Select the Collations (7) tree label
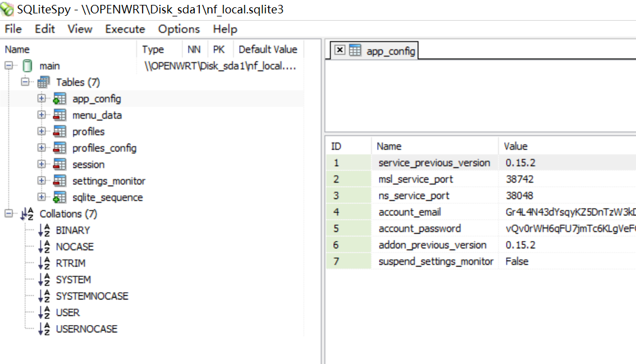 [x=68, y=214]
